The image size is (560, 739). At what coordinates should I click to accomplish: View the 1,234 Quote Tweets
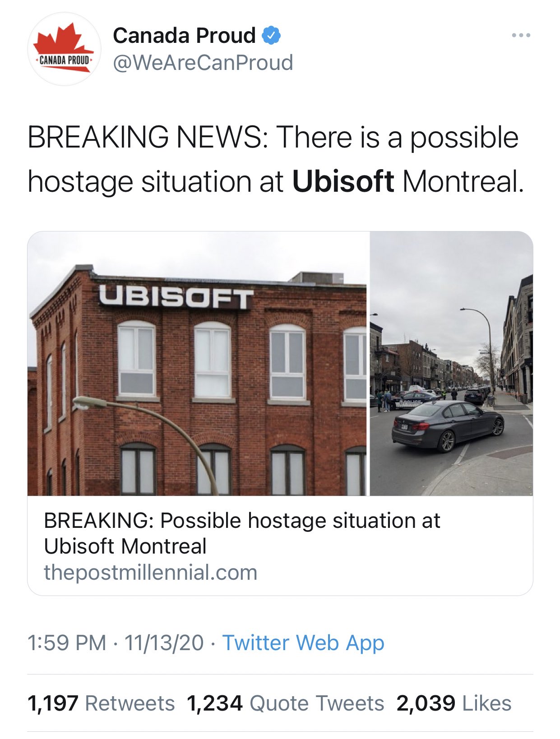click(x=285, y=703)
